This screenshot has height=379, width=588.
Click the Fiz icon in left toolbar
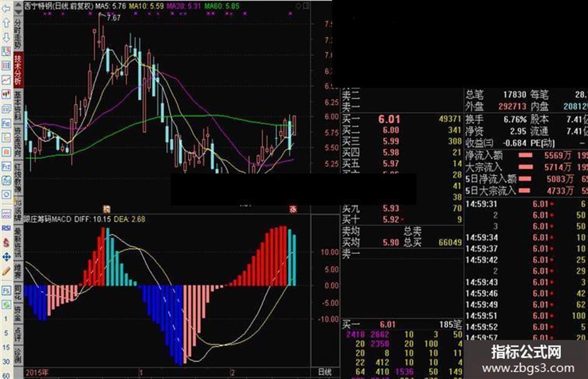pyautogui.click(x=6, y=166)
